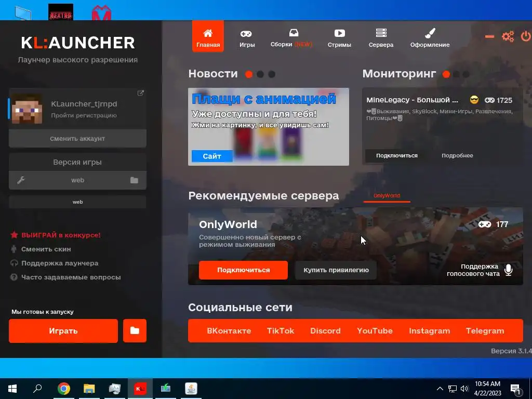Image resolution: width=532 pixels, height=399 pixels.
Task: Select second Мониторинг carousel dot
Action: [456, 74]
